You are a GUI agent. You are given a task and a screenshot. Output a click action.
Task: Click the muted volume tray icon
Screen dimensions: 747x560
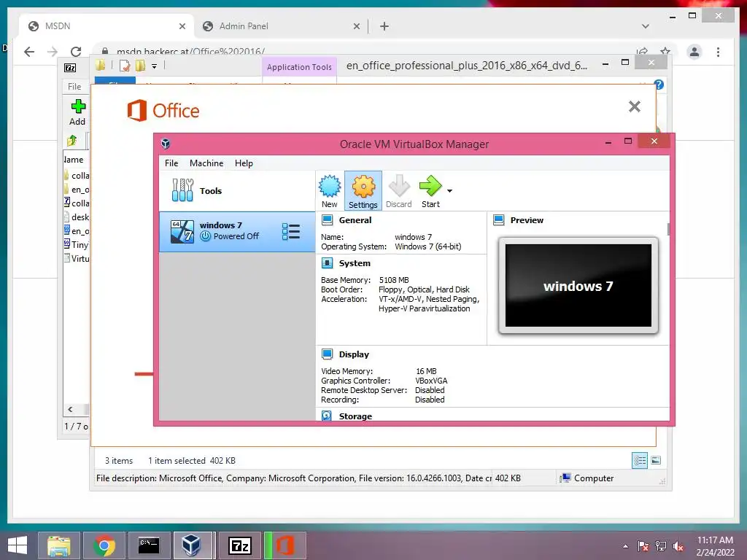(x=678, y=546)
